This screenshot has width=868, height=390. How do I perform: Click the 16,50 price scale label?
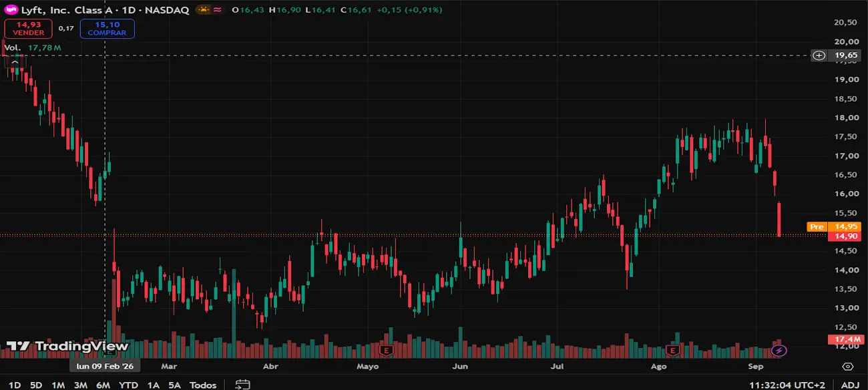tap(845, 175)
